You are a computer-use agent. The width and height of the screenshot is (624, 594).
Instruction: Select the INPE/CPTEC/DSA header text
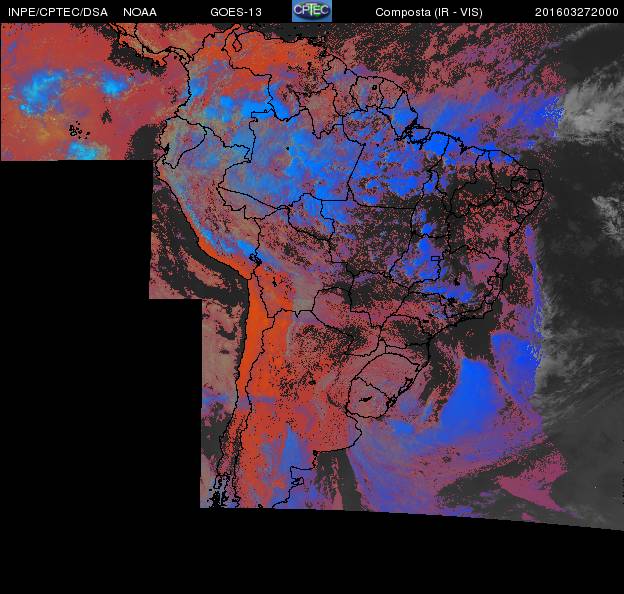tap(58, 12)
